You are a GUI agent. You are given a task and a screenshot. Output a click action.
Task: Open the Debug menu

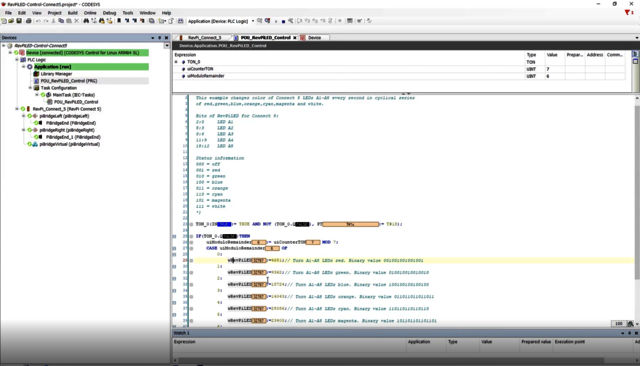109,13
